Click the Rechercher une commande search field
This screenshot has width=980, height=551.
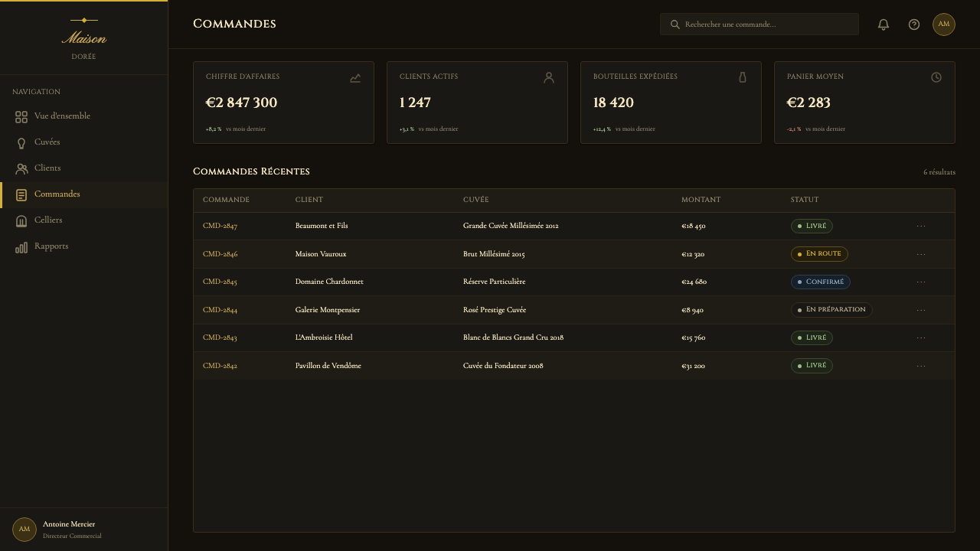(x=759, y=24)
